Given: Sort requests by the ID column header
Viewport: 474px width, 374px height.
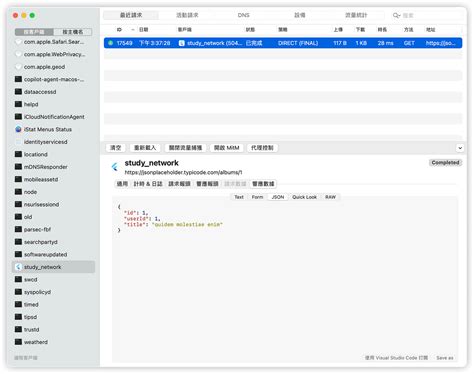Looking at the screenshot, I should coord(119,30).
